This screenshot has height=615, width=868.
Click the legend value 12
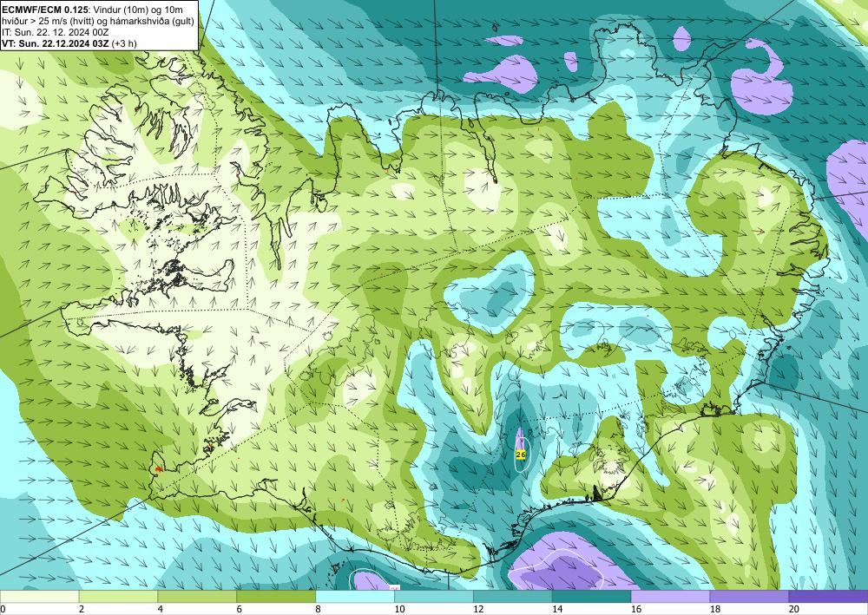click(x=478, y=609)
